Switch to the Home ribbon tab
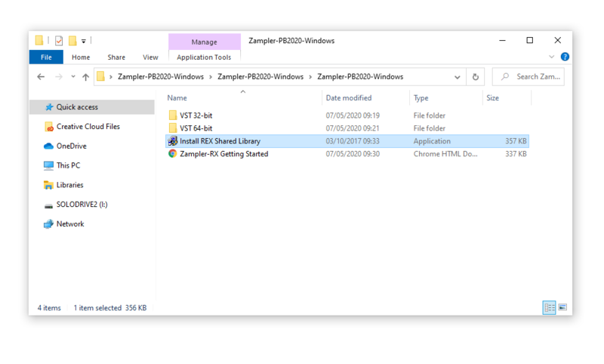Viewport: 604px width, 364px height. (81, 57)
